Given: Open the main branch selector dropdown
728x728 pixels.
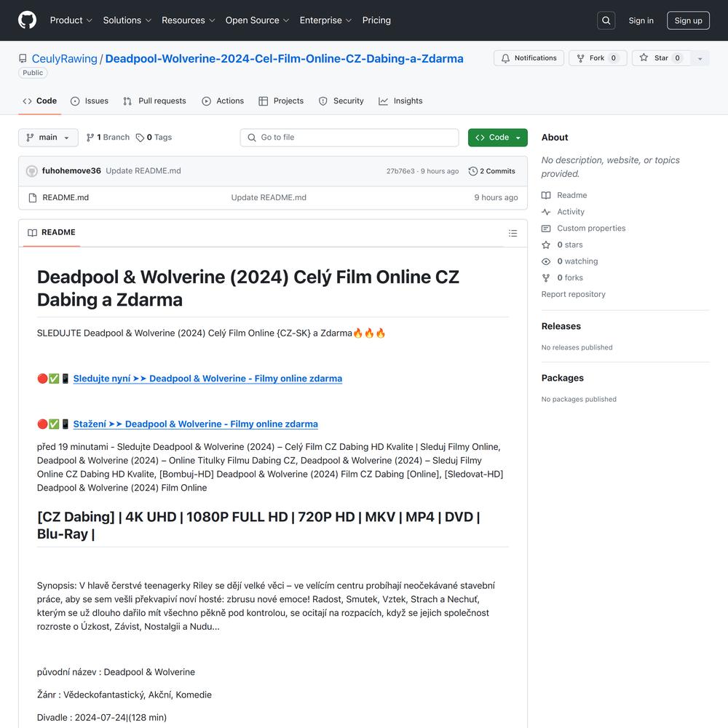Looking at the screenshot, I should click(x=48, y=138).
